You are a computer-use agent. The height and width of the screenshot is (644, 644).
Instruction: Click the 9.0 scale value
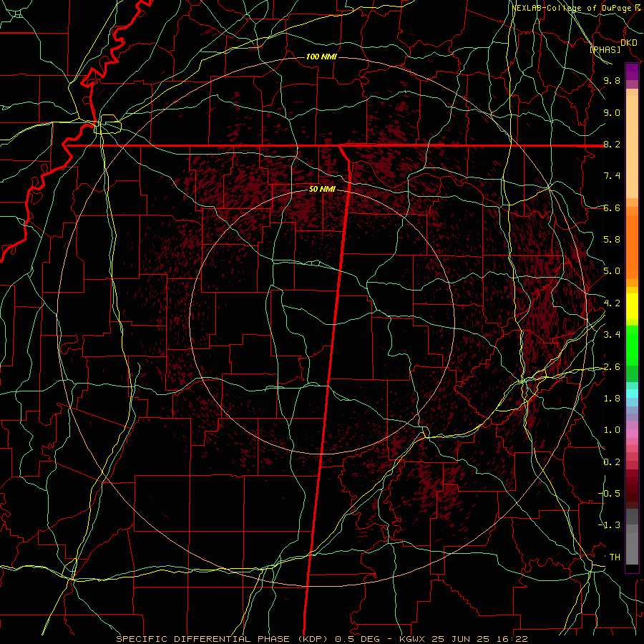click(612, 112)
